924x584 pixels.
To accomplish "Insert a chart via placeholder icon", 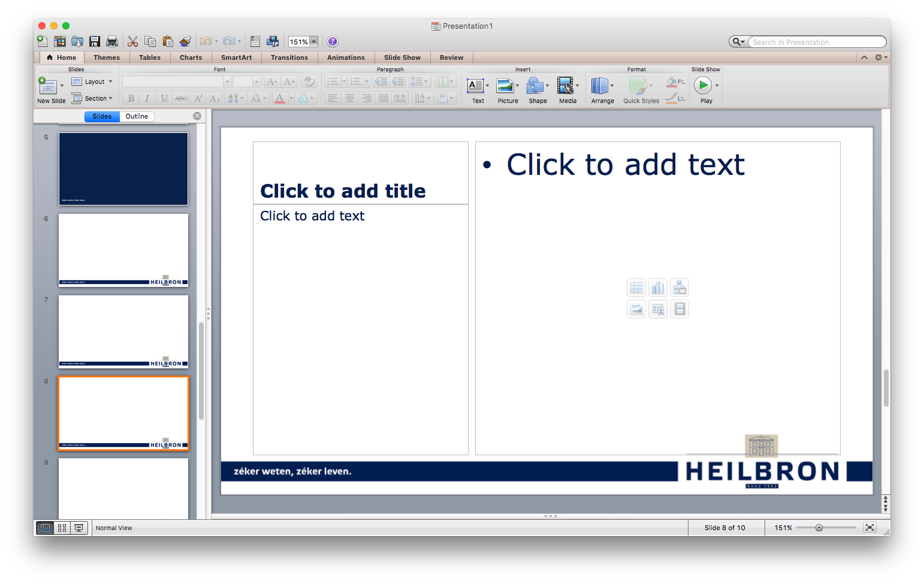I will [x=658, y=288].
